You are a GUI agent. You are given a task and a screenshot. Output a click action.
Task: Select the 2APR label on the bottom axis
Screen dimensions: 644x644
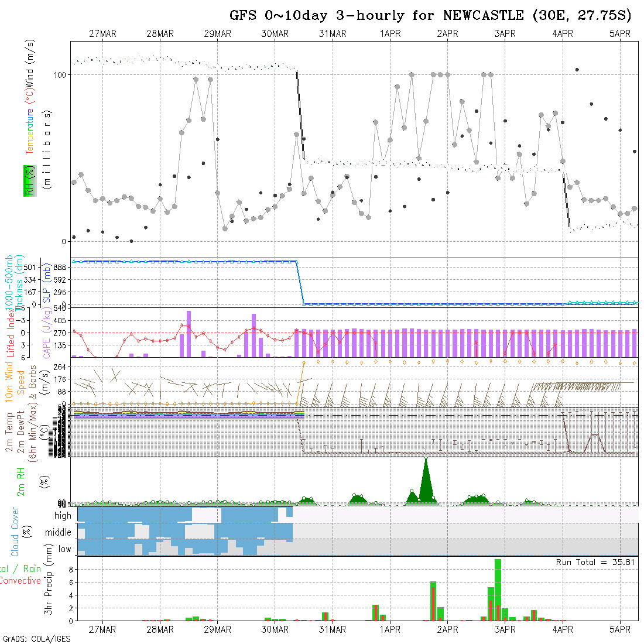pyautogui.click(x=447, y=629)
